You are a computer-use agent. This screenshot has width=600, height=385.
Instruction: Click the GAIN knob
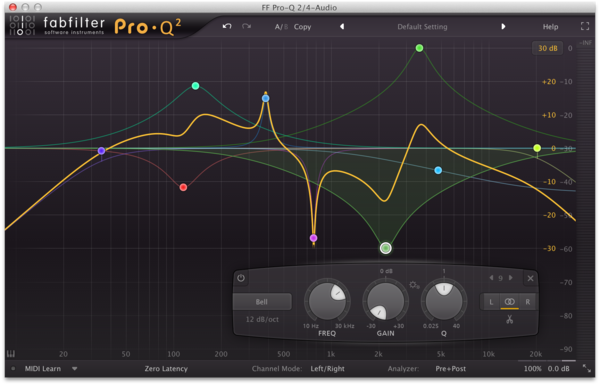pos(386,301)
